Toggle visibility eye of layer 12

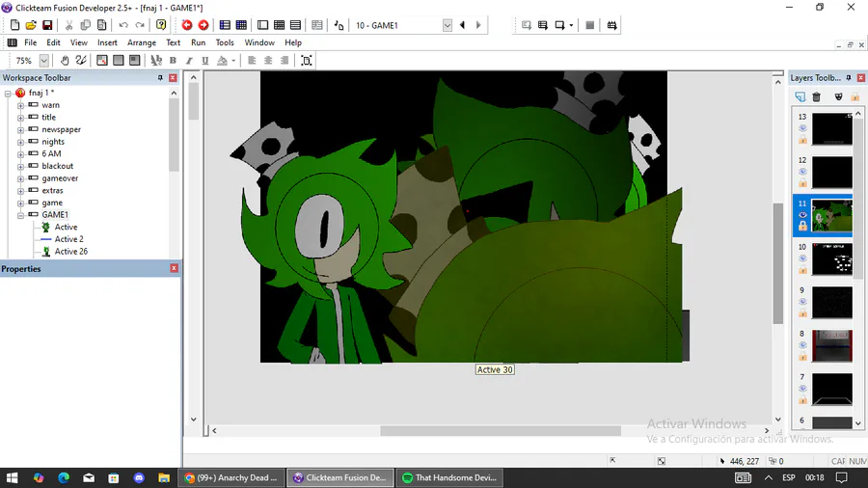click(x=802, y=172)
